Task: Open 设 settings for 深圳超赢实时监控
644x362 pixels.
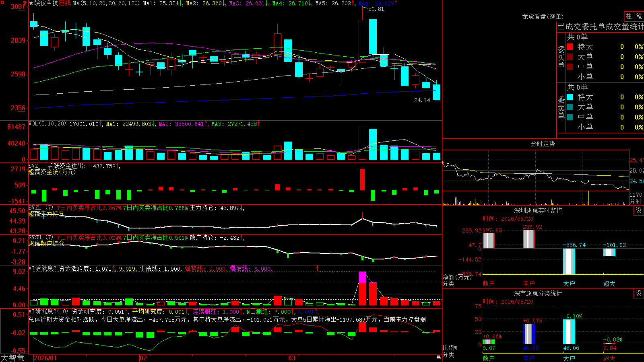Action: click(639, 210)
